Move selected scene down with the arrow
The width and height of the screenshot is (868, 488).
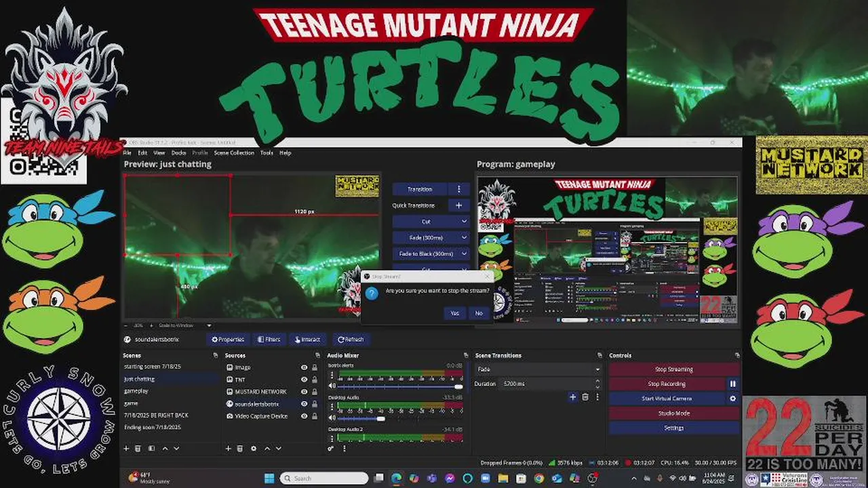point(176,449)
